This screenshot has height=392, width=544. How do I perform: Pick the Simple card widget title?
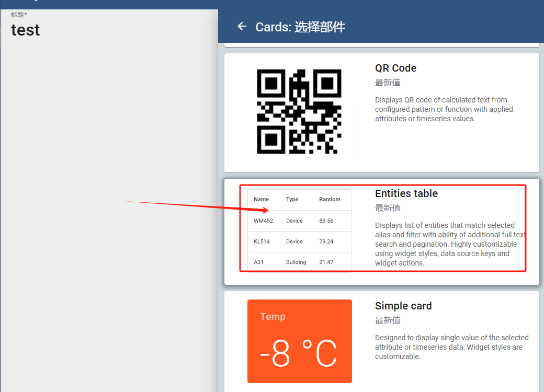click(x=403, y=306)
